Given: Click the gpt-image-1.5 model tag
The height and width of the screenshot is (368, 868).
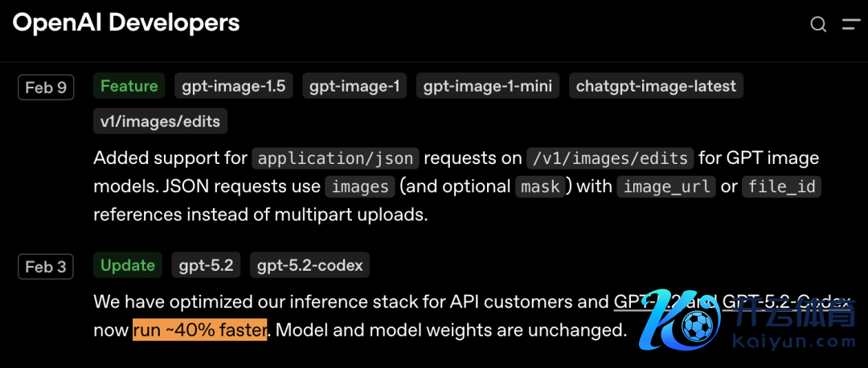Looking at the screenshot, I should coord(233,86).
